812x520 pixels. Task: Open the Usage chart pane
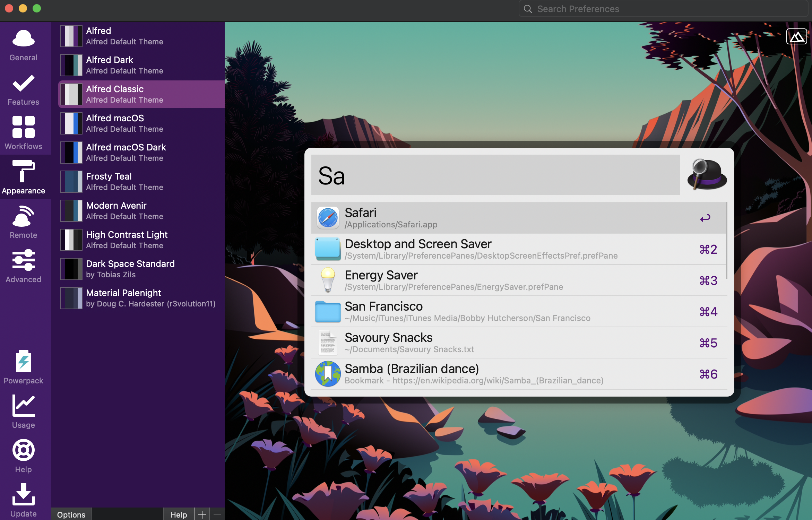click(x=23, y=412)
